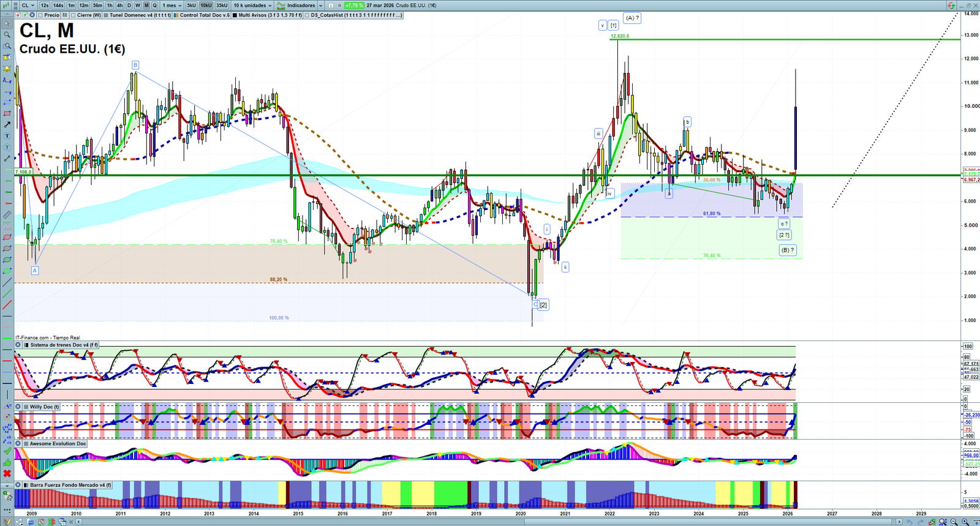Click the Indicadores chart icon
Image resolution: width=980 pixels, height=526 pixels.
[281, 6]
